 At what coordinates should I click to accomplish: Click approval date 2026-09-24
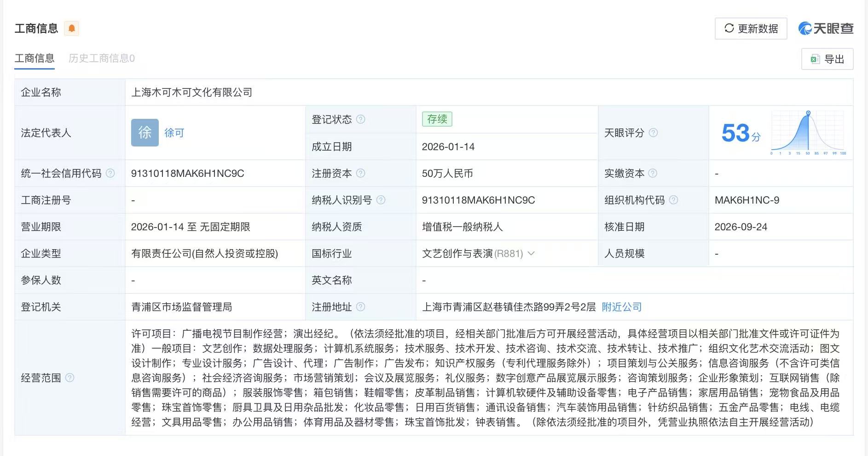point(741,227)
